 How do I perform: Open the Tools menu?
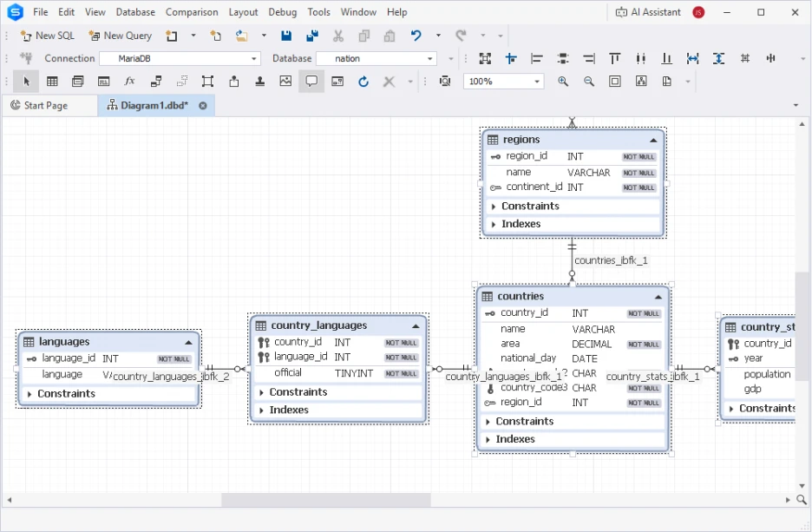pyautogui.click(x=318, y=12)
